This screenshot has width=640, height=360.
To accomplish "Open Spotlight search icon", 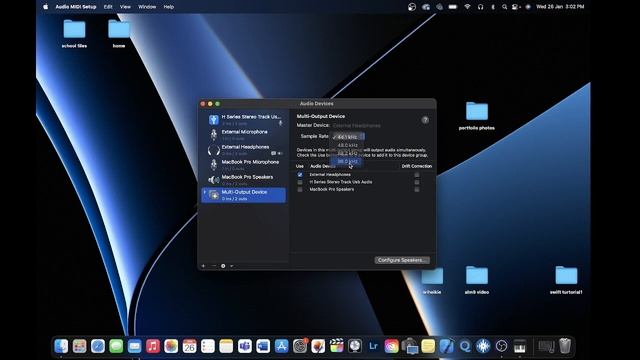I will [x=504, y=7].
